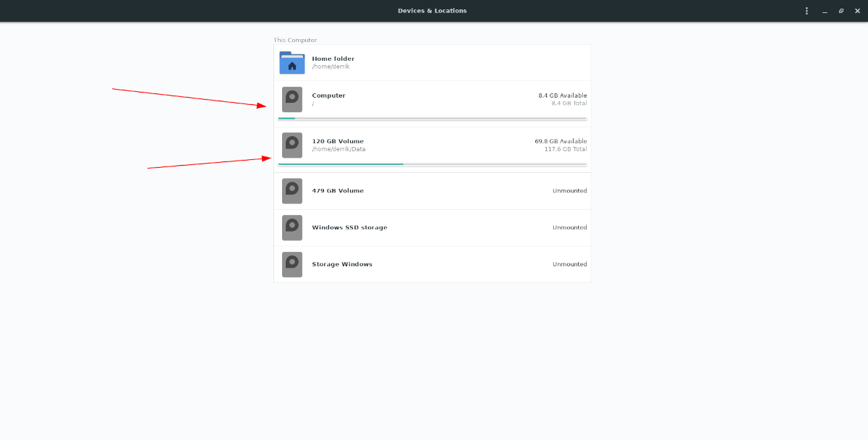Click the /home/derrik/Data mount path

click(x=339, y=149)
